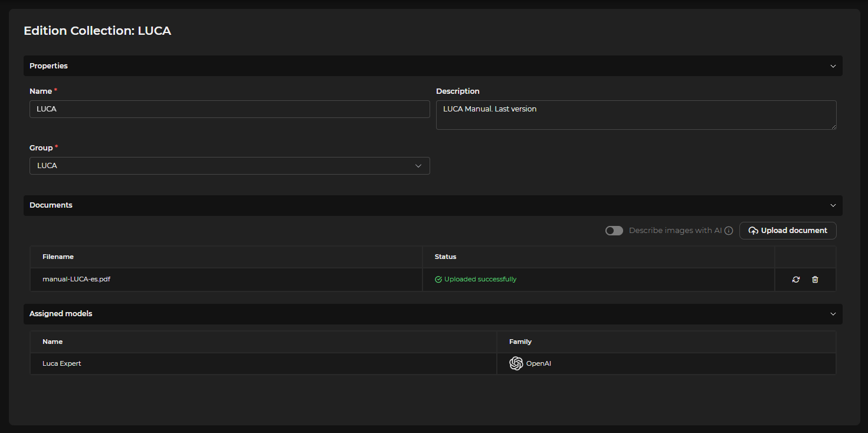Click the Edition Collection: LUCA heading

point(97,31)
